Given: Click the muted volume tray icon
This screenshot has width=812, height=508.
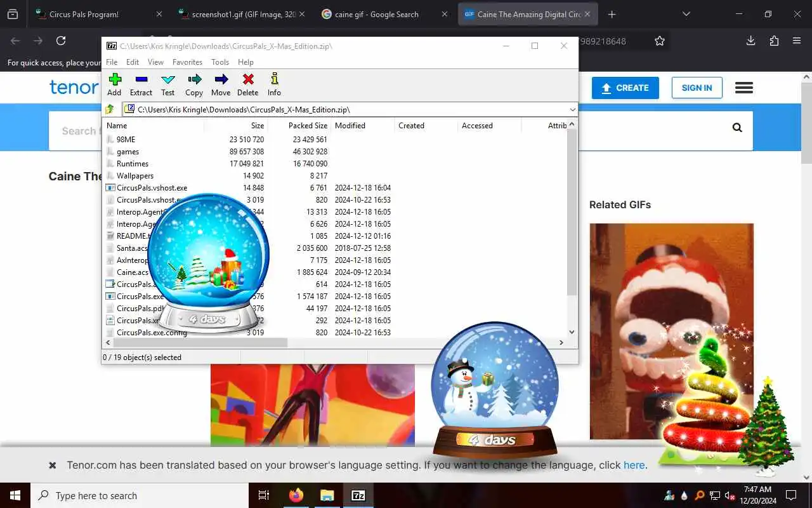Looking at the screenshot, I should 730,495.
